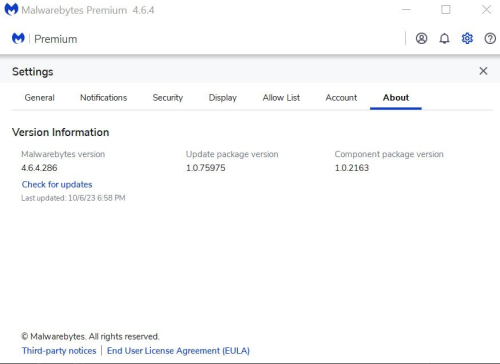Click the Premium label in the header
The image size is (500, 364).
coord(56,39)
